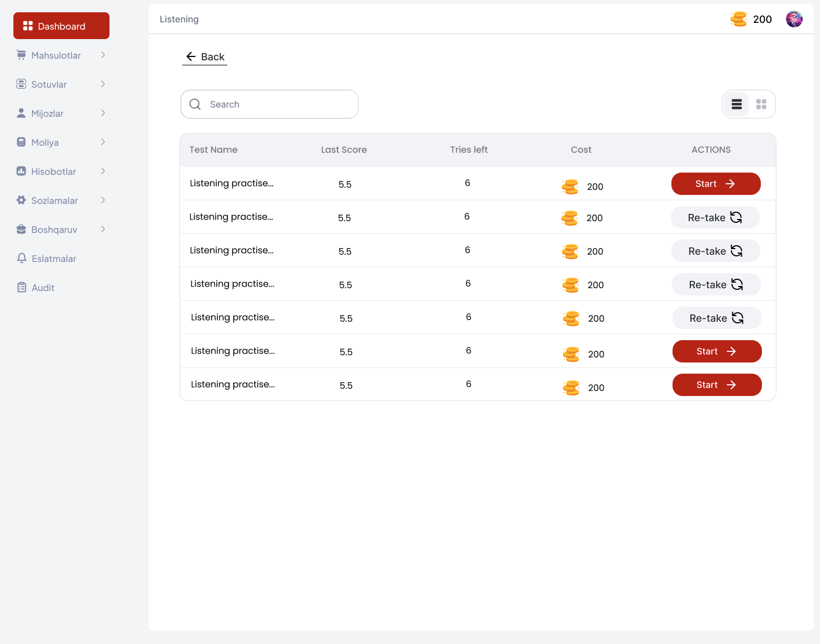Switch to list view layout
Screen dimensions: 820x644
click(x=736, y=104)
